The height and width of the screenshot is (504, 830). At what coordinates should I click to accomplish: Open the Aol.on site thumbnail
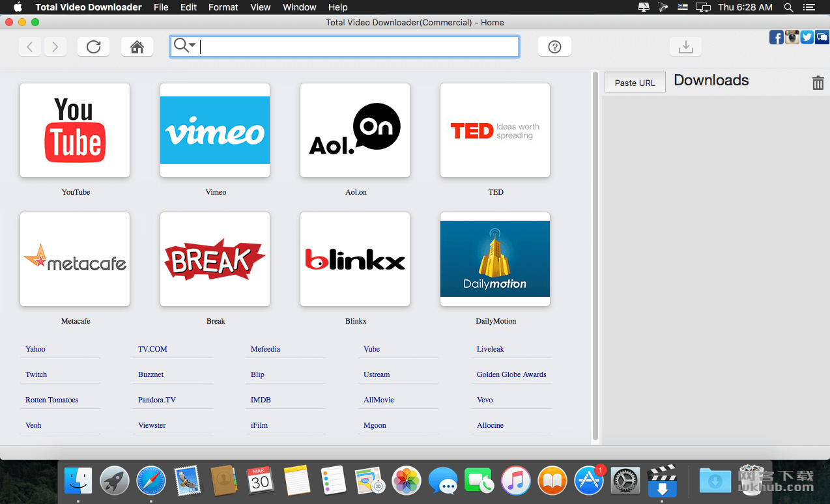pos(355,130)
